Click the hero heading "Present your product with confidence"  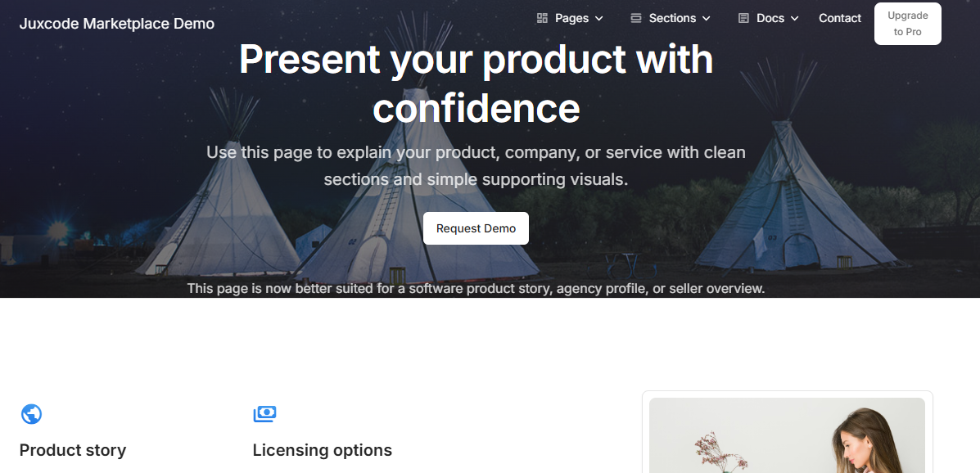point(476,83)
